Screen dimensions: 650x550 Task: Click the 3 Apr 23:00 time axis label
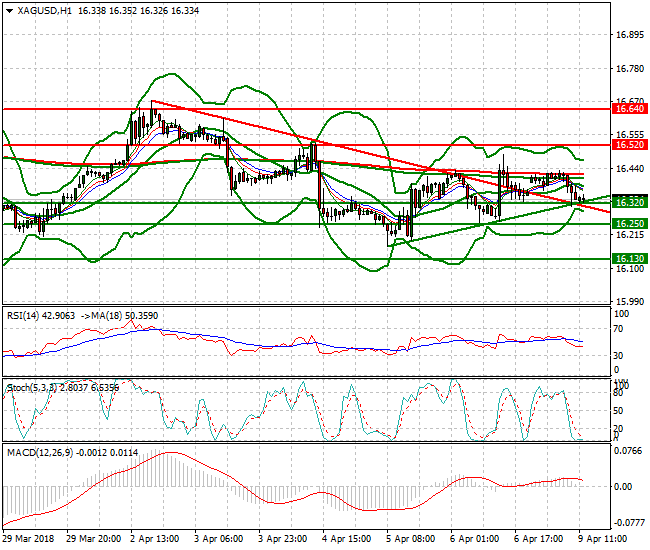click(x=282, y=539)
